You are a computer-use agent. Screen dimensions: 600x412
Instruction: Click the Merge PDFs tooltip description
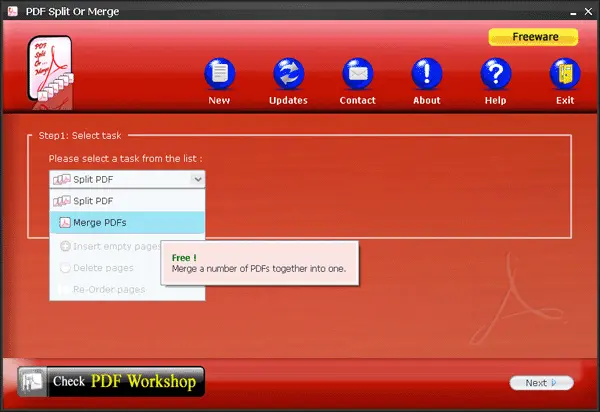click(259, 269)
